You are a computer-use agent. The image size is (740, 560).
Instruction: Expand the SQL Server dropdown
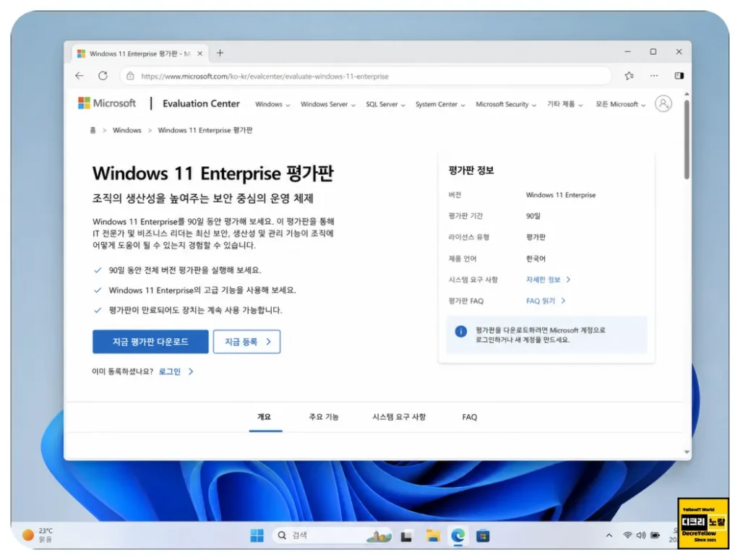[x=385, y=104]
